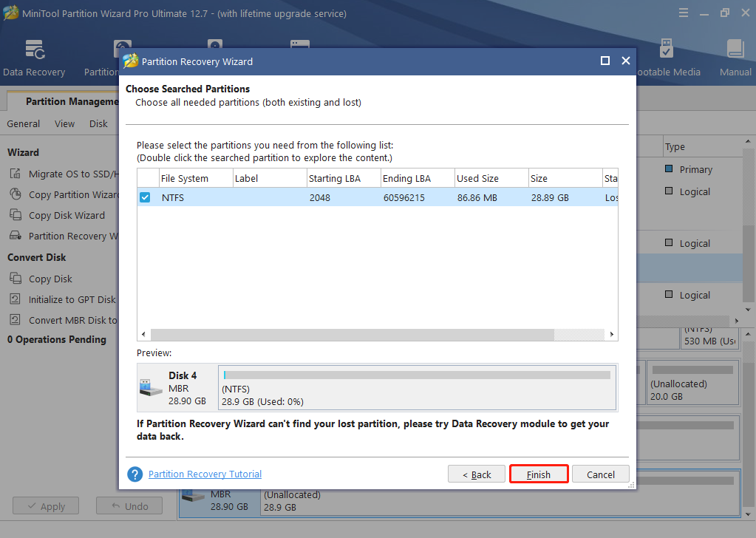The image size is (756, 538).
Task: Click the Finish button
Action: pos(539,474)
